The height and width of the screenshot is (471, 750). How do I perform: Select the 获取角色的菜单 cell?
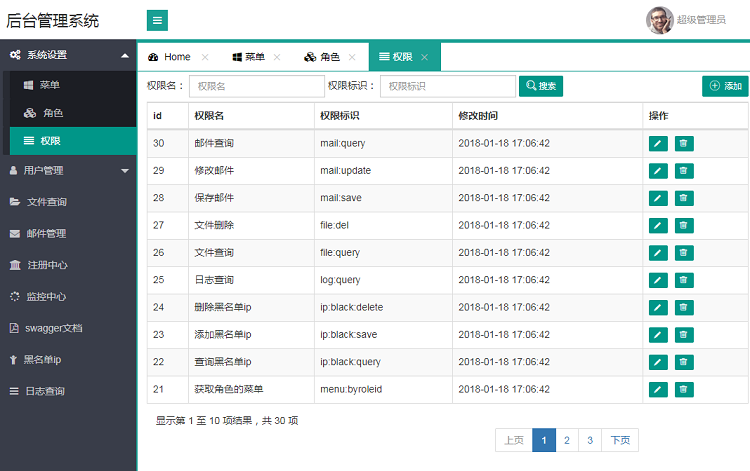point(252,389)
